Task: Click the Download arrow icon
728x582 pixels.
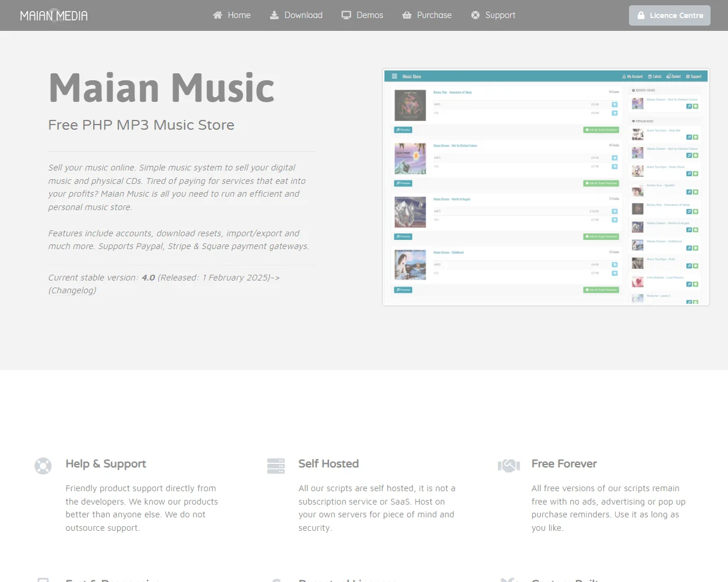Action: pyautogui.click(x=274, y=15)
